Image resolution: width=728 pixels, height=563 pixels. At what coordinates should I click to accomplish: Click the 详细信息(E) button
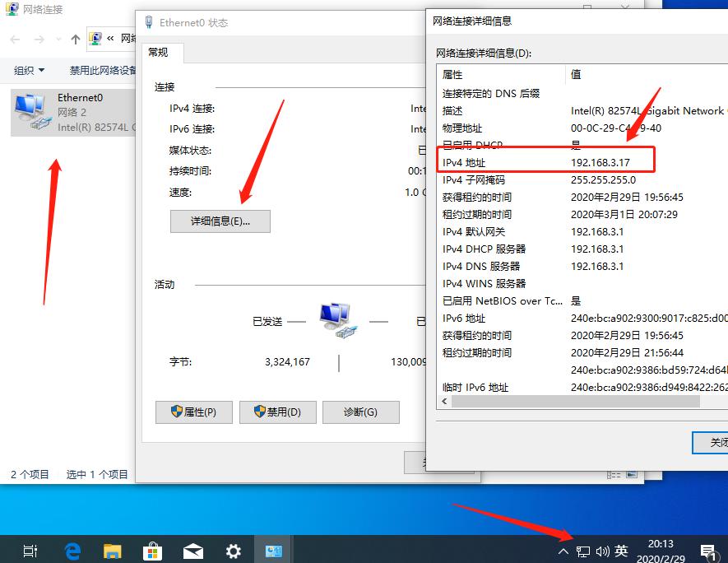(x=220, y=221)
